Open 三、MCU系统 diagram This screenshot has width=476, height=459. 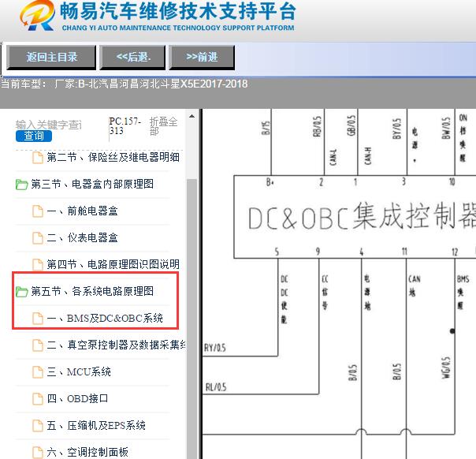point(79,371)
